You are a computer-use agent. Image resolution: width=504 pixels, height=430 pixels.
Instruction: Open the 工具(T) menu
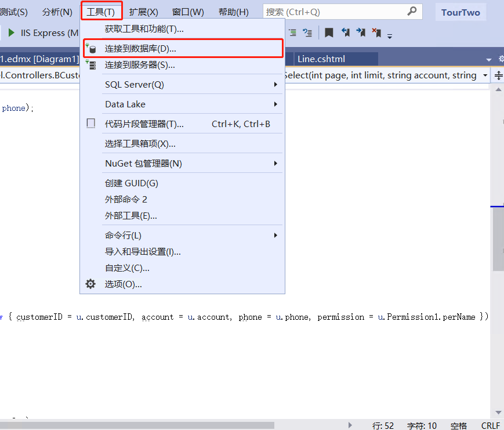(100, 12)
